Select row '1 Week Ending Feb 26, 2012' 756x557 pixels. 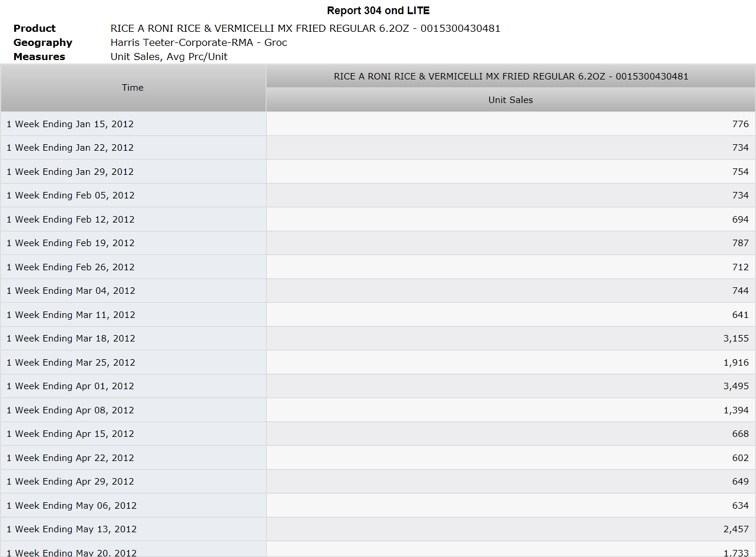tap(378, 267)
